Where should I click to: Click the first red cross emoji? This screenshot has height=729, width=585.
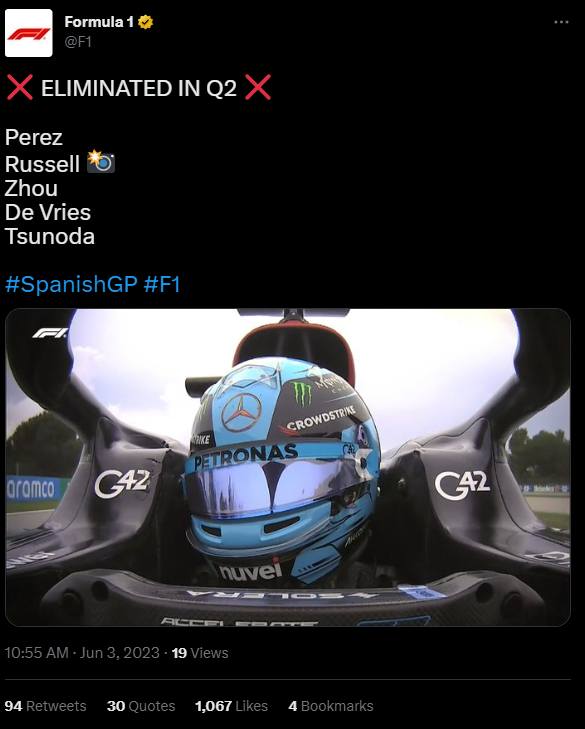pyautogui.click(x=20, y=87)
